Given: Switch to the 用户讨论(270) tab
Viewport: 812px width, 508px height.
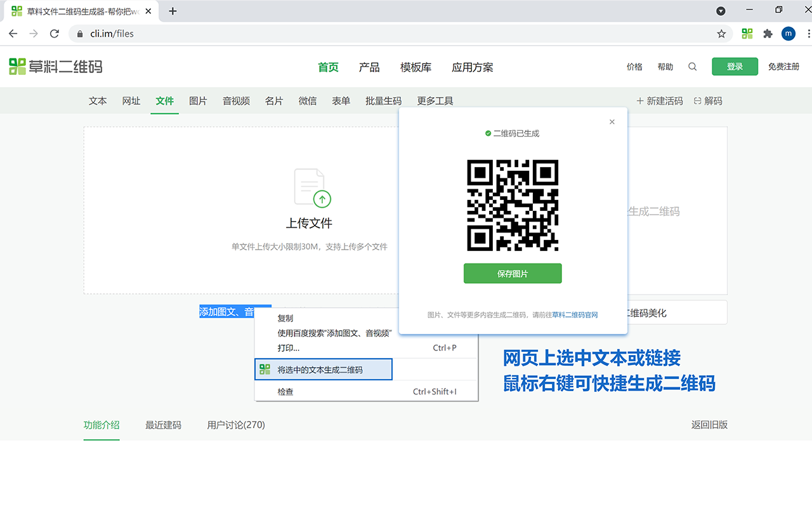Looking at the screenshot, I should (235, 425).
